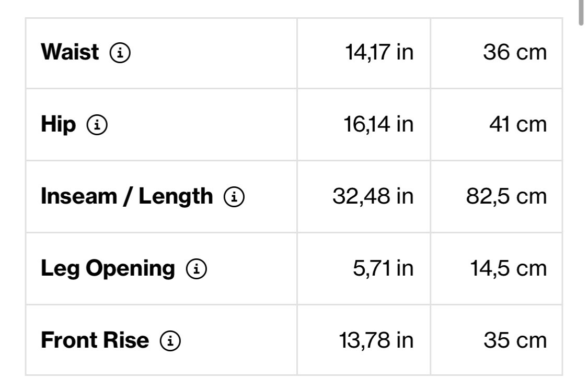This screenshot has height=379, width=588.
Task: Click the Leg Opening label
Action: (108, 268)
